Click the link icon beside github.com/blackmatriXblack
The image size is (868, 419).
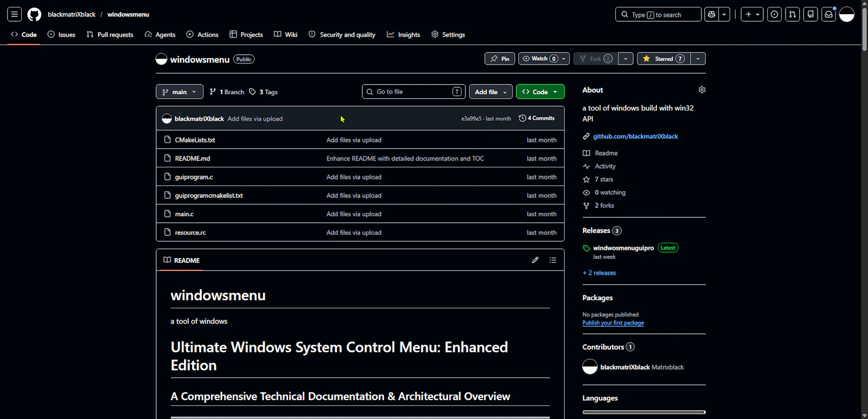tap(586, 137)
